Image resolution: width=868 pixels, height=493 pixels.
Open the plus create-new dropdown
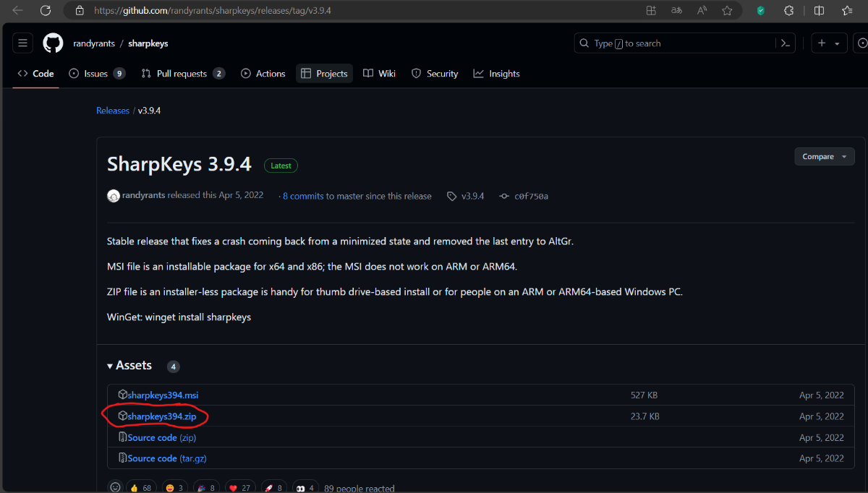[829, 43]
